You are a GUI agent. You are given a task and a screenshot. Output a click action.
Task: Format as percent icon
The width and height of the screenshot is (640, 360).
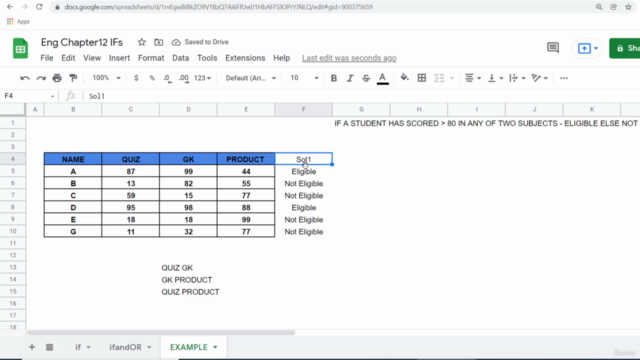tap(152, 78)
